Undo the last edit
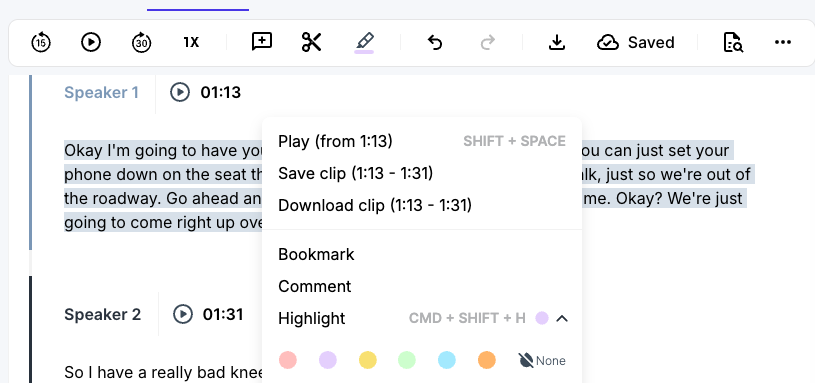Image resolution: width=815 pixels, height=383 pixels. (435, 42)
